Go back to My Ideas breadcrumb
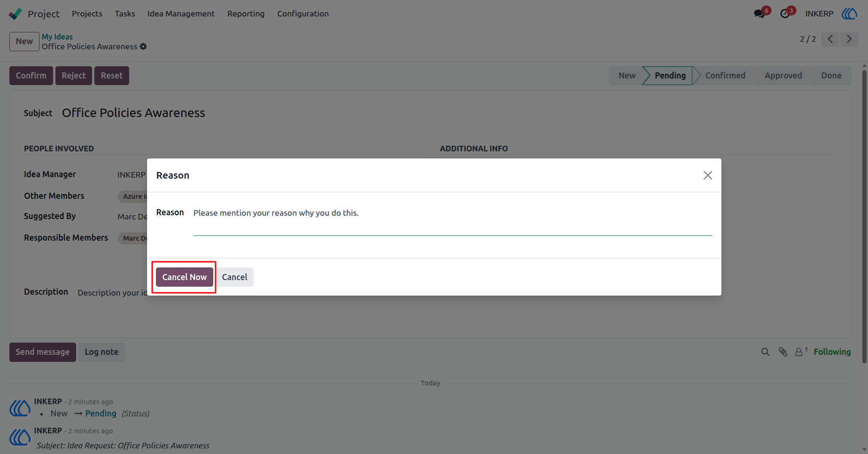This screenshot has height=454, width=868. 57,37
